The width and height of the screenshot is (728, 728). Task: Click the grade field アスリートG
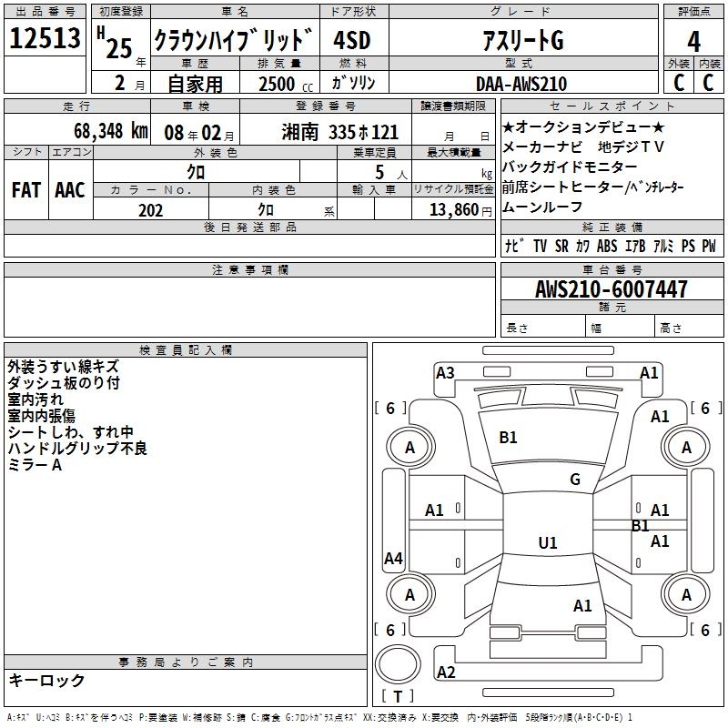521,40
